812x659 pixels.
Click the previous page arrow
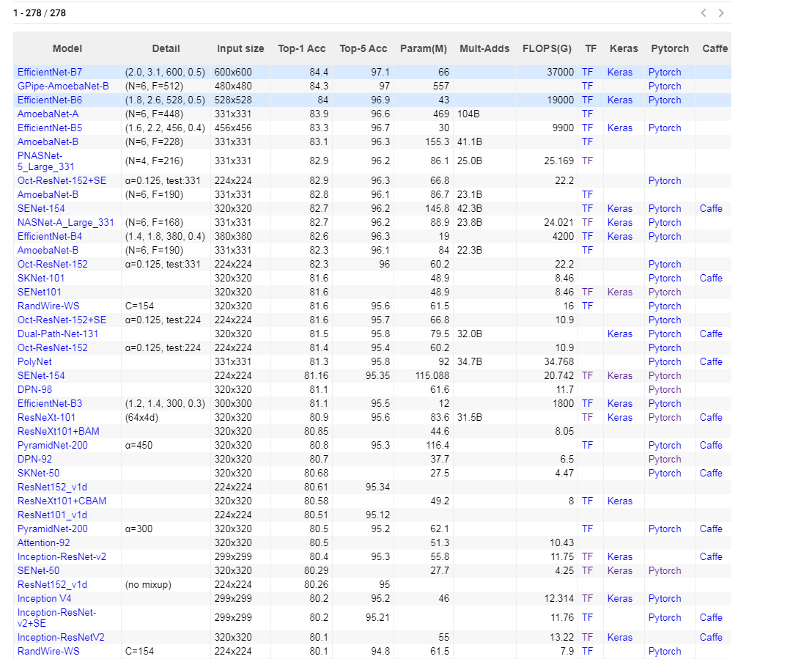pos(703,12)
